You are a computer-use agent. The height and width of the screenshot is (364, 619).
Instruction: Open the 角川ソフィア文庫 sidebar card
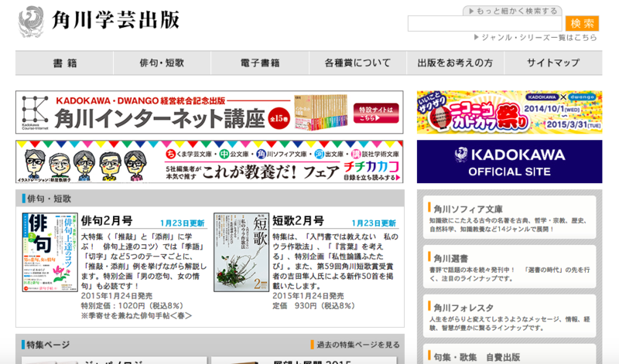(x=510, y=218)
